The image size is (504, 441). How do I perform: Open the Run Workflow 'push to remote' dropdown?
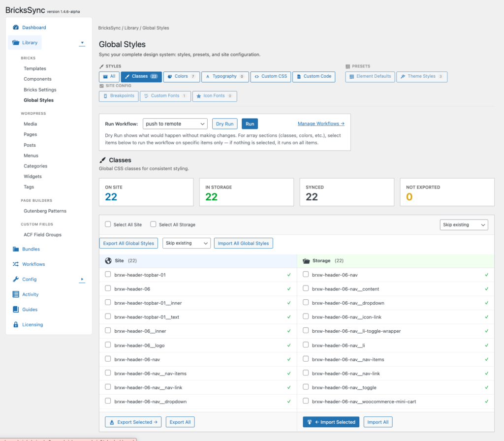175,124
